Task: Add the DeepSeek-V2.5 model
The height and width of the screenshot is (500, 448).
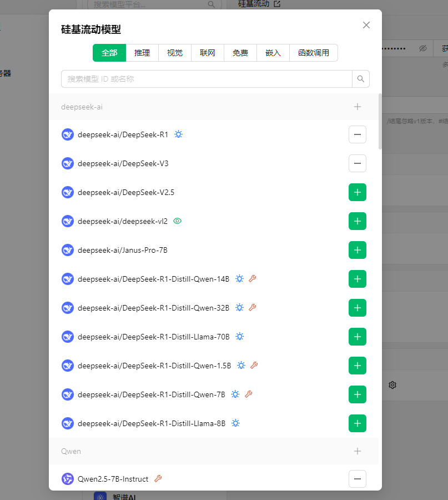Action: pyautogui.click(x=357, y=192)
